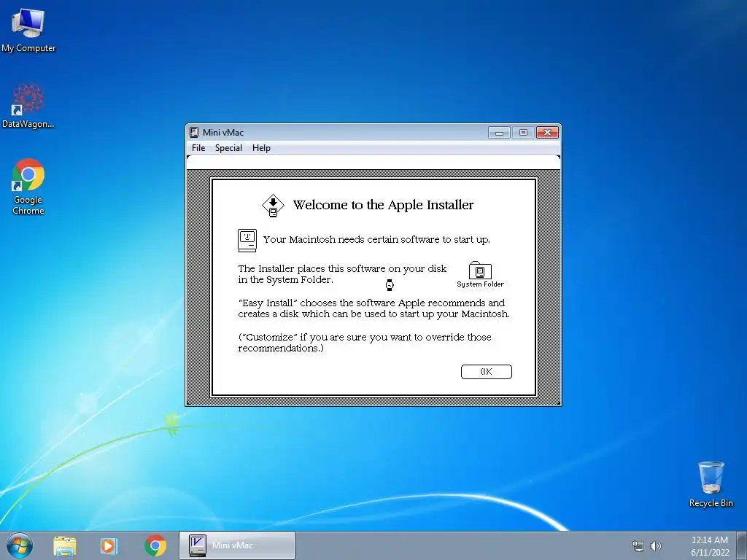Open the volume speaker tray icon

pos(656,546)
